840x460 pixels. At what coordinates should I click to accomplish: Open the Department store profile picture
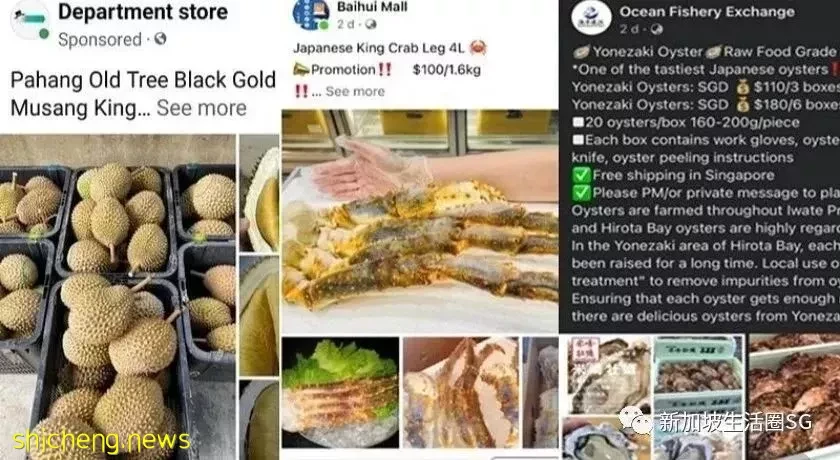[31, 20]
